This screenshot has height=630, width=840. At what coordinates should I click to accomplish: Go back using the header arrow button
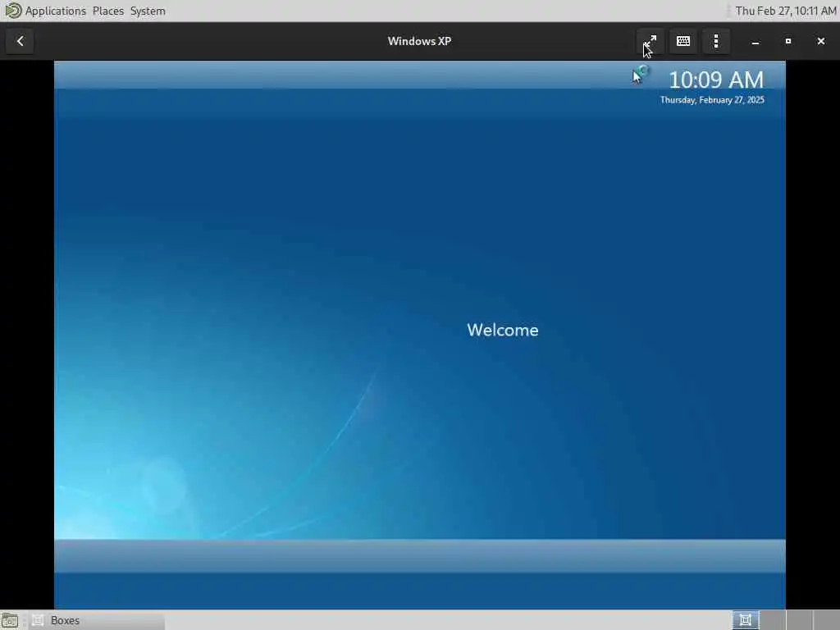21,41
